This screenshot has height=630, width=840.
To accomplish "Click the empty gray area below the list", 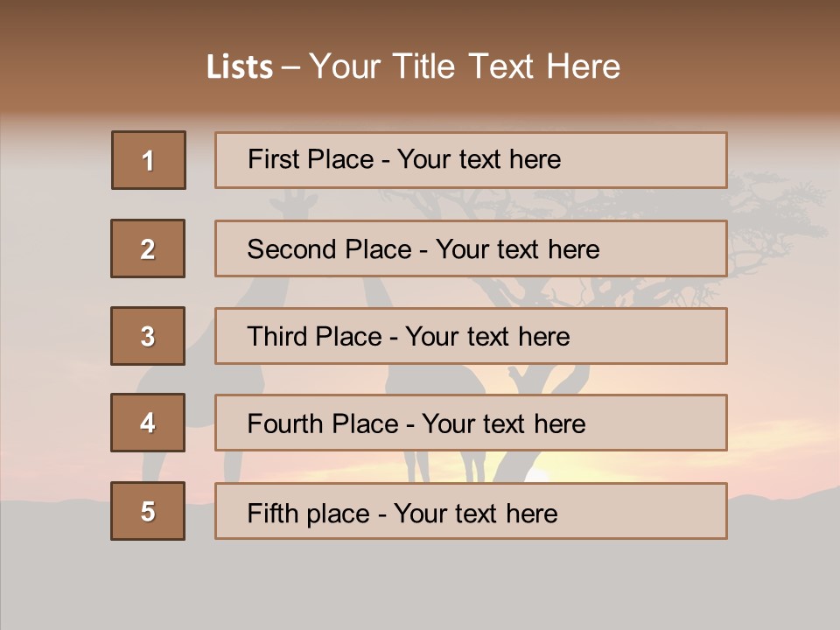I will [x=420, y=586].
